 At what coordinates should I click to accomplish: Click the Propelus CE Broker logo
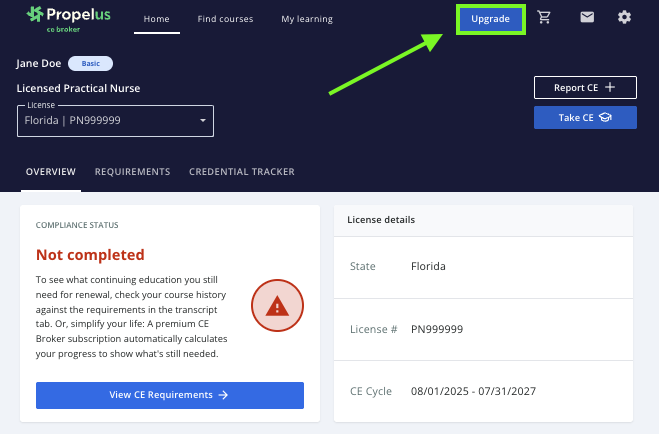click(x=69, y=18)
